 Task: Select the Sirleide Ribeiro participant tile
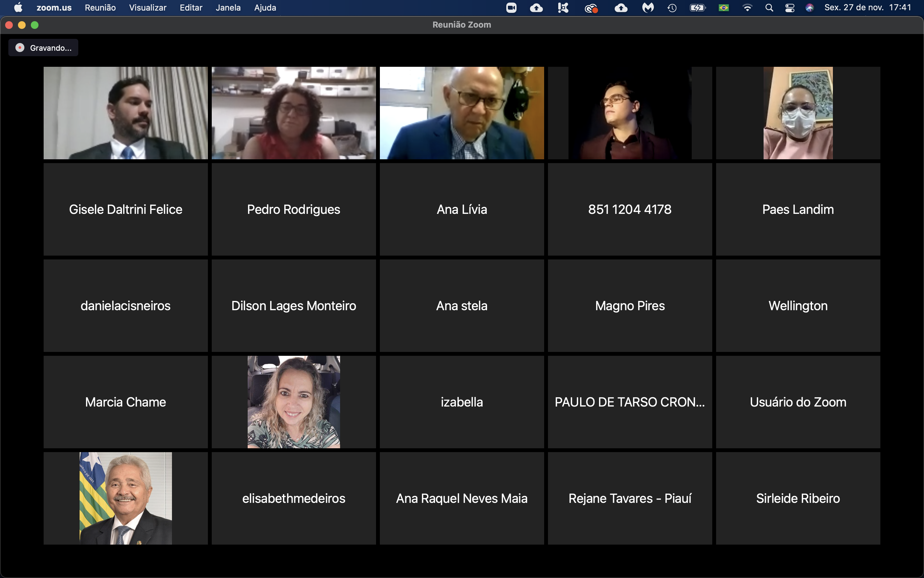click(x=798, y=498)
